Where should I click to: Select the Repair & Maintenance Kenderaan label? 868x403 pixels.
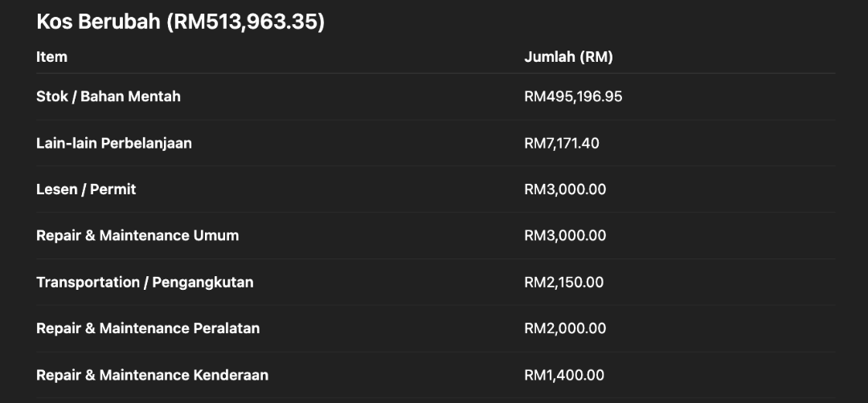pyautogui.click(x=152, y=375)
